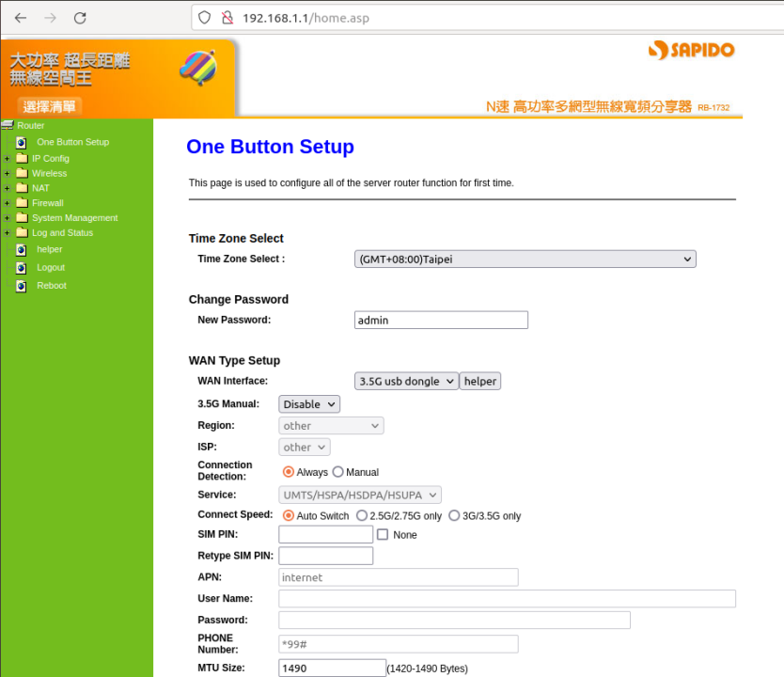Expand the Log and Status tree node
The width and height of the screenshot is (784, 677).
(7, 233)
